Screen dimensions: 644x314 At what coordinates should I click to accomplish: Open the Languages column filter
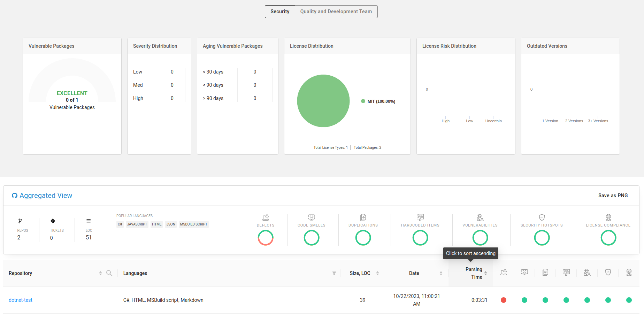(x=334, y=274)
